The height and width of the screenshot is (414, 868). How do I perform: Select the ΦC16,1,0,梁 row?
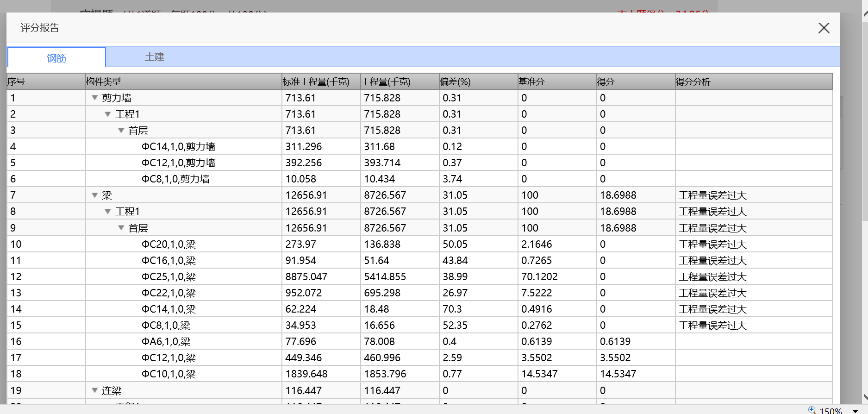[x=419, y=260]
